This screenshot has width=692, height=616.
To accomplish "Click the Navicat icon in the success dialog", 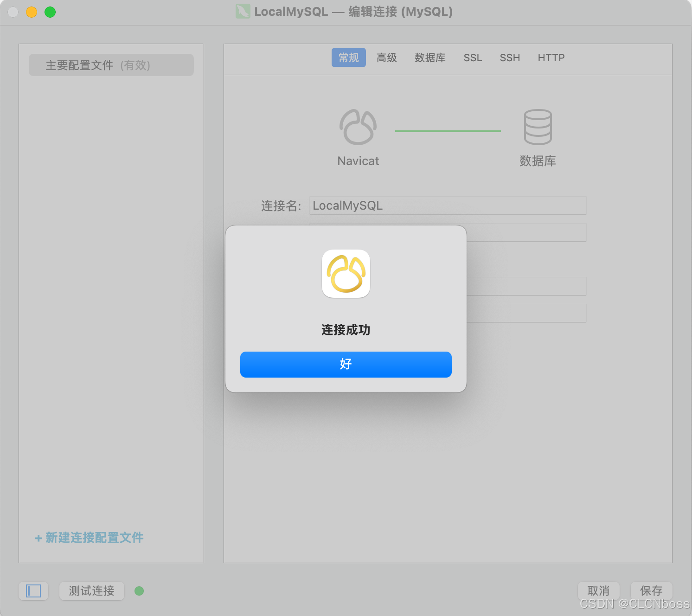I will [x=346, y=274].
